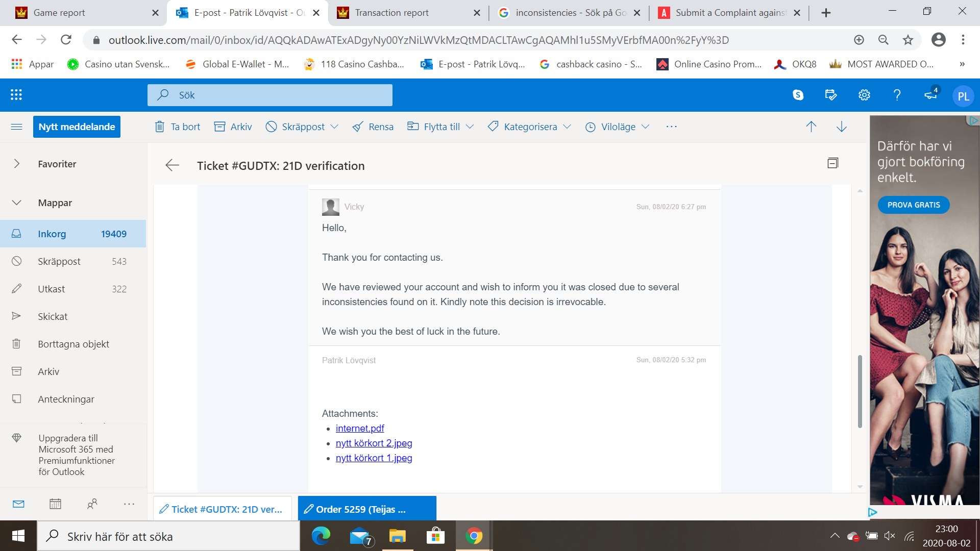Open Kategorisera dropdown arrow
980x551 pixels.
567,127
